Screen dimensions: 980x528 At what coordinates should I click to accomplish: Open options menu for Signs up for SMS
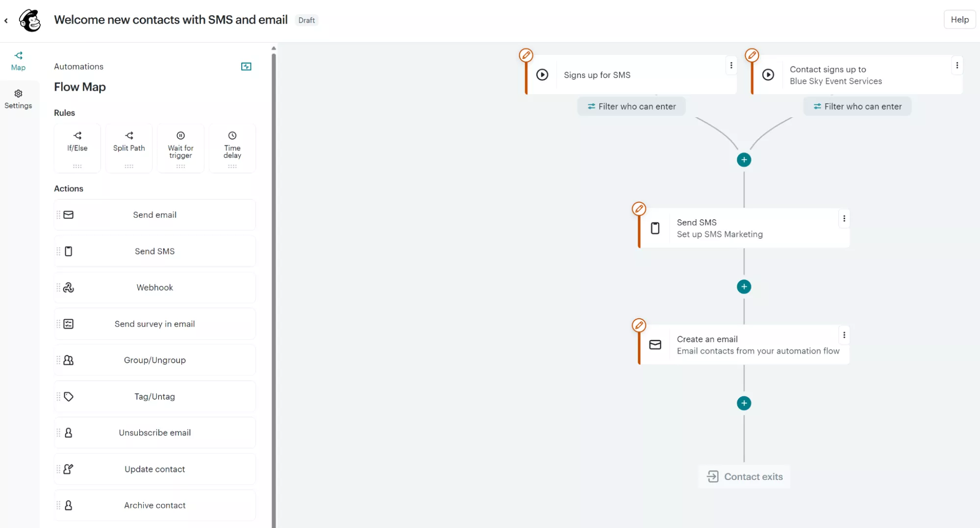pyautogui.click(x=731, y=65)
